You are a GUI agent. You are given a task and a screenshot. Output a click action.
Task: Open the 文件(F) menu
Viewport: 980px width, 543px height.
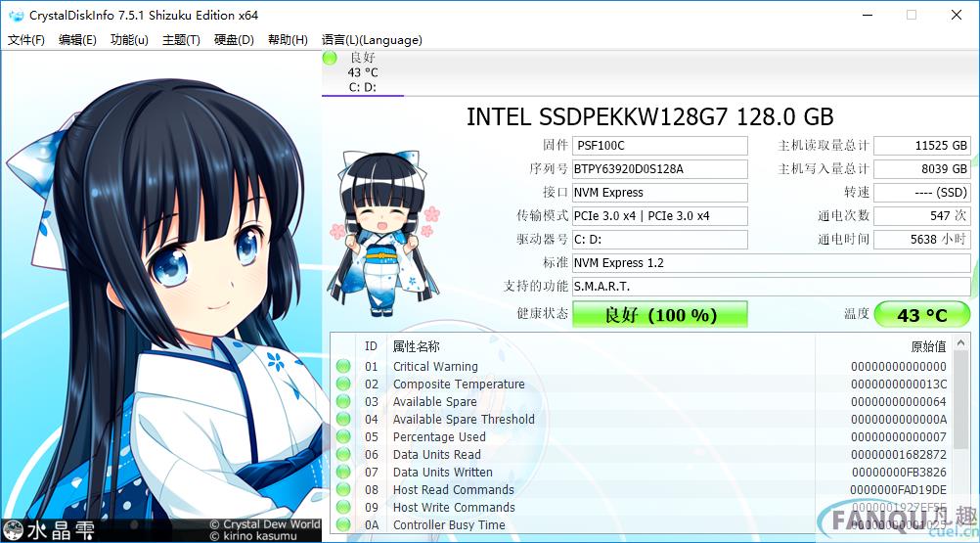pos(26,40)
